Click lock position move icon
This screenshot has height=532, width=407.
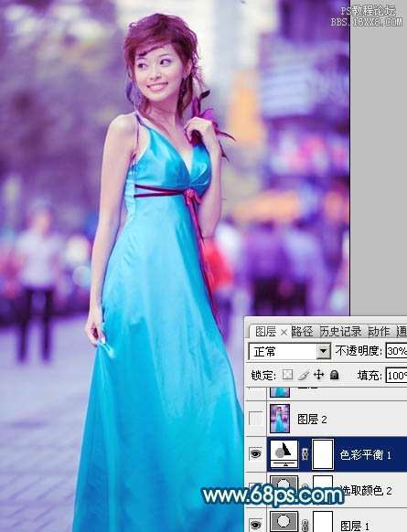(318, 375)
